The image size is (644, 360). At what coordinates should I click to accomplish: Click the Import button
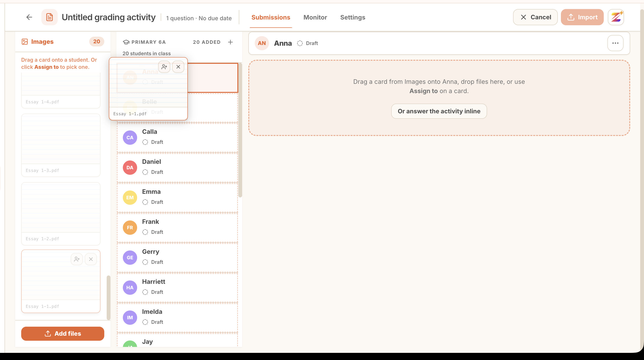[x=582, y=17]
